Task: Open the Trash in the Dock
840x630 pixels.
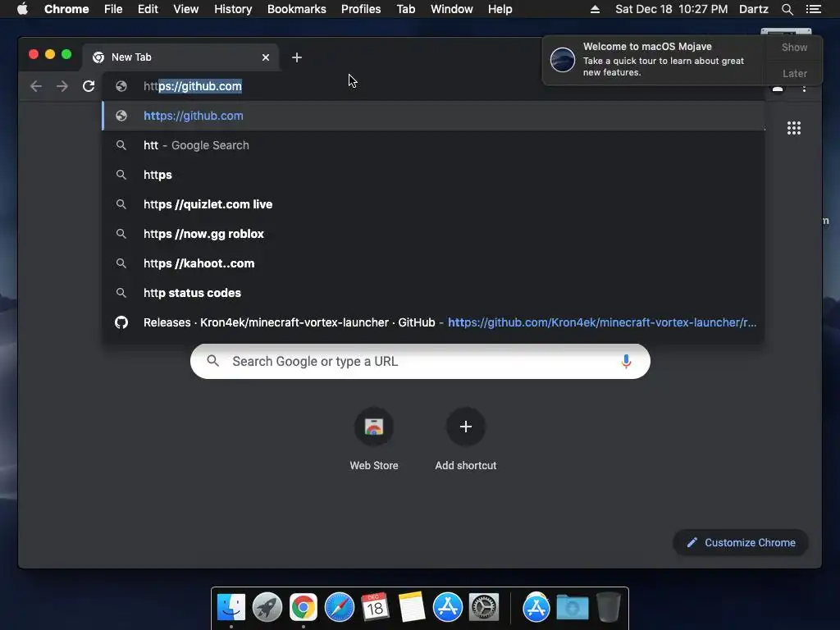Action: tap(609, 608)
